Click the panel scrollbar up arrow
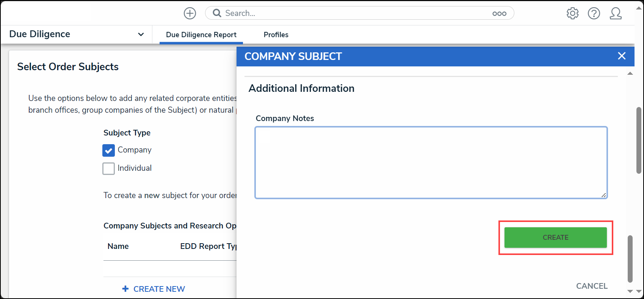Screen dimensions: 644x299 click(x=630, y=74)
